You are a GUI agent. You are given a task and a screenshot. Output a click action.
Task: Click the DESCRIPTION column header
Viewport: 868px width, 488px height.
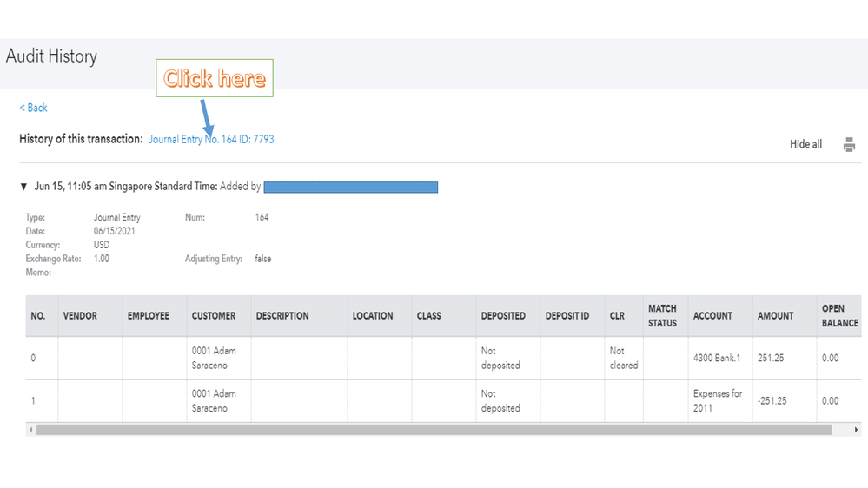[x=282, y=316]
